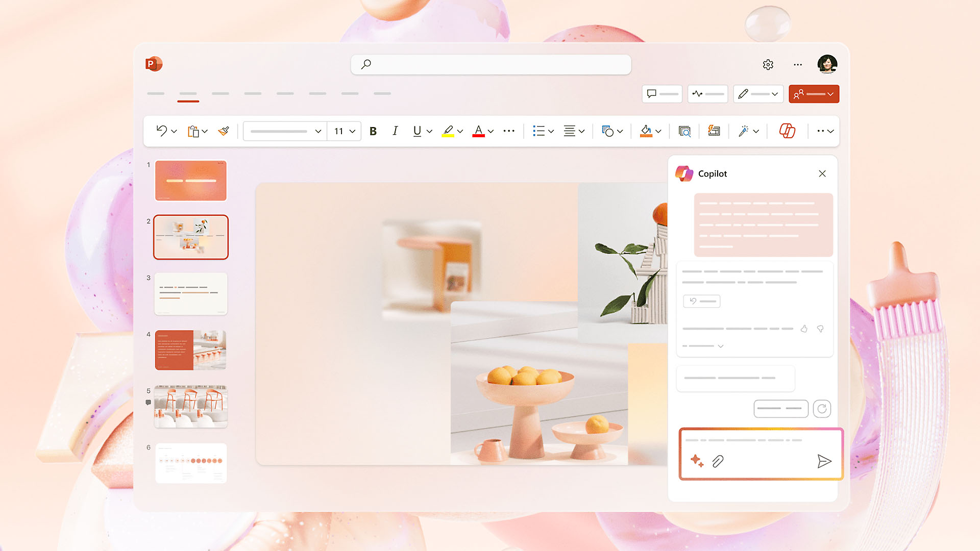Toggle the Undo action icon

coord(161,131)
